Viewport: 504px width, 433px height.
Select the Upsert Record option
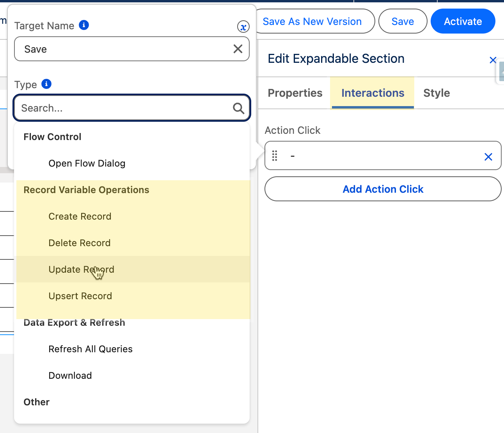coord(80,296)
